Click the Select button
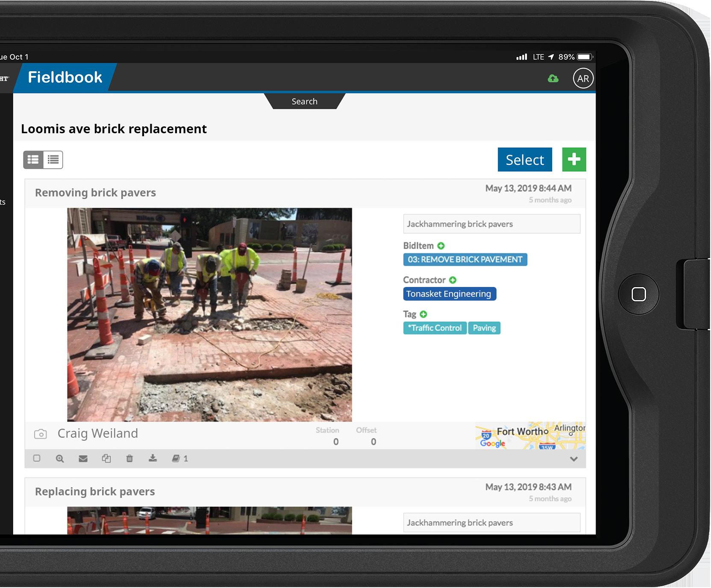 click(x=525, y=160)
